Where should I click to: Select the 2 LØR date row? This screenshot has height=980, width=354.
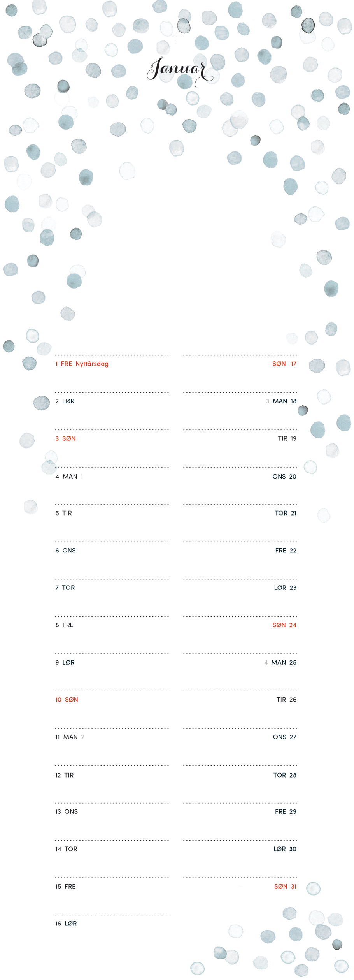pos(65,401)
